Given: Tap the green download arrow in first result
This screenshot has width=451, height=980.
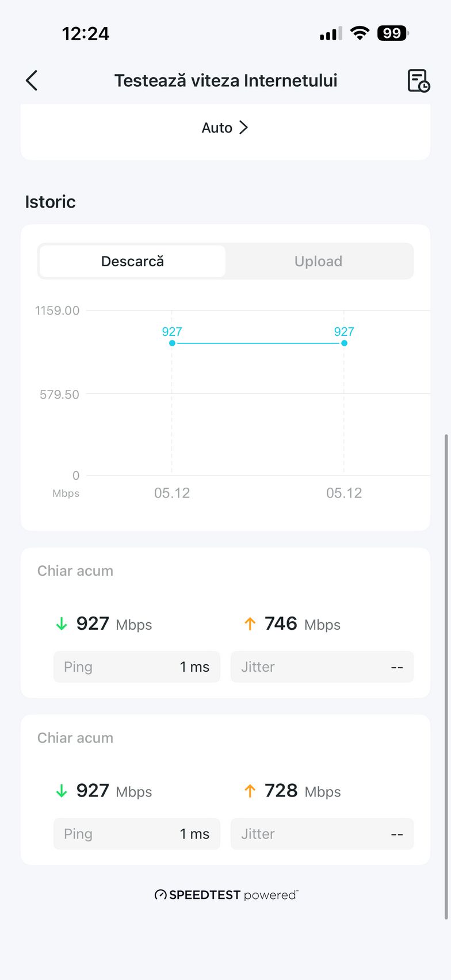Looking at the screenshot, I should point(62,624).
